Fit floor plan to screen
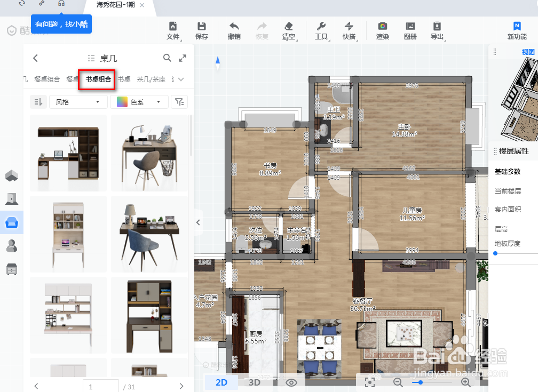 click(x=370, y=382)
